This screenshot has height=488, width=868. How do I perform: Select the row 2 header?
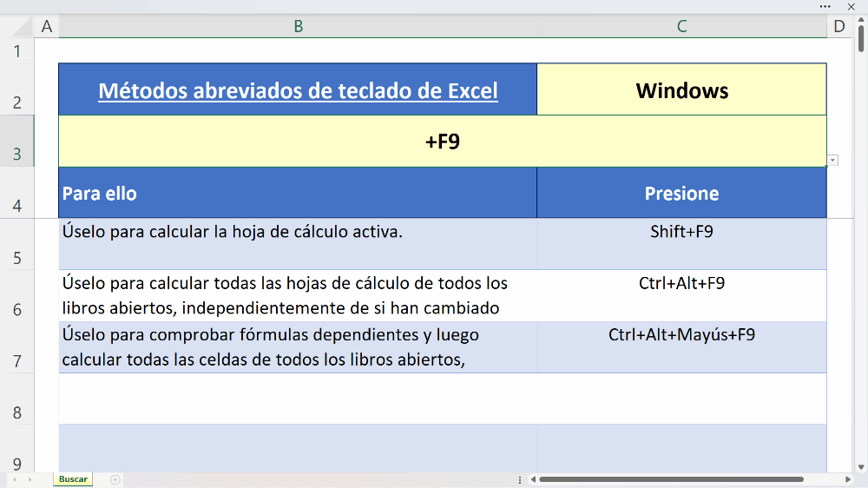17,89
